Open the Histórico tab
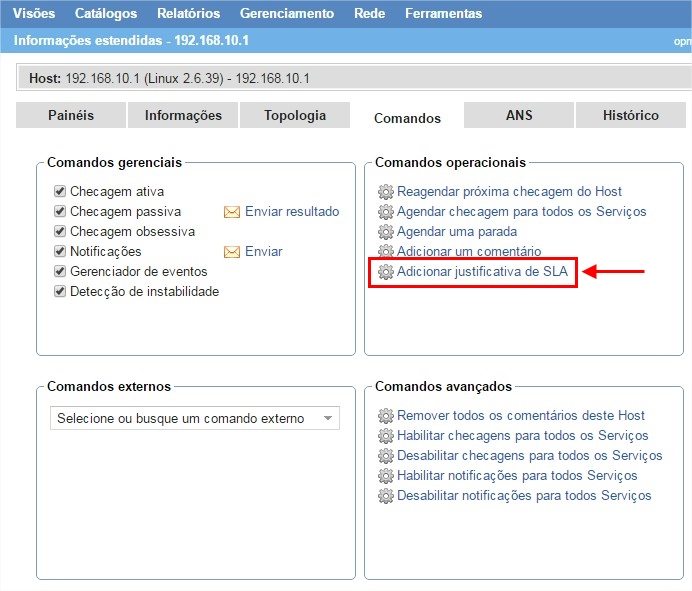The height and width of the screenshot is (591, 692). [x=630, y=115]
